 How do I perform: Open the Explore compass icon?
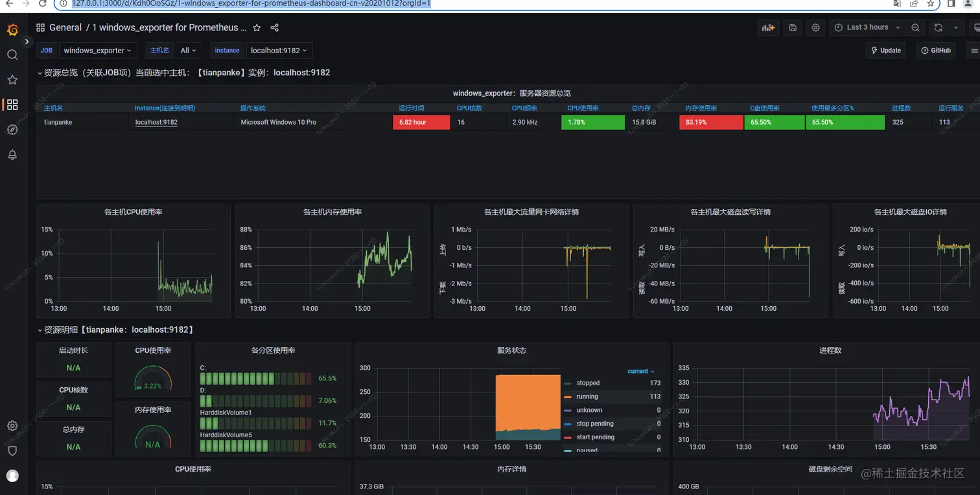pyautogui.click(x=12, y=130)
